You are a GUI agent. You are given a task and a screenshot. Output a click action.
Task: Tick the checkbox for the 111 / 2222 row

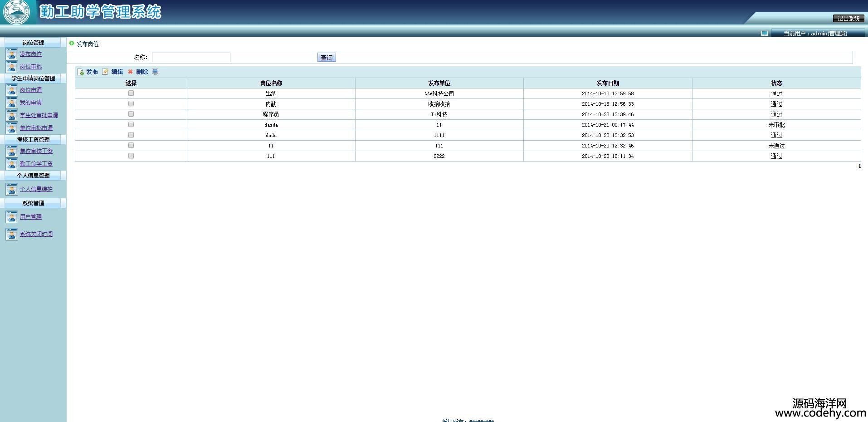[131, 156]
